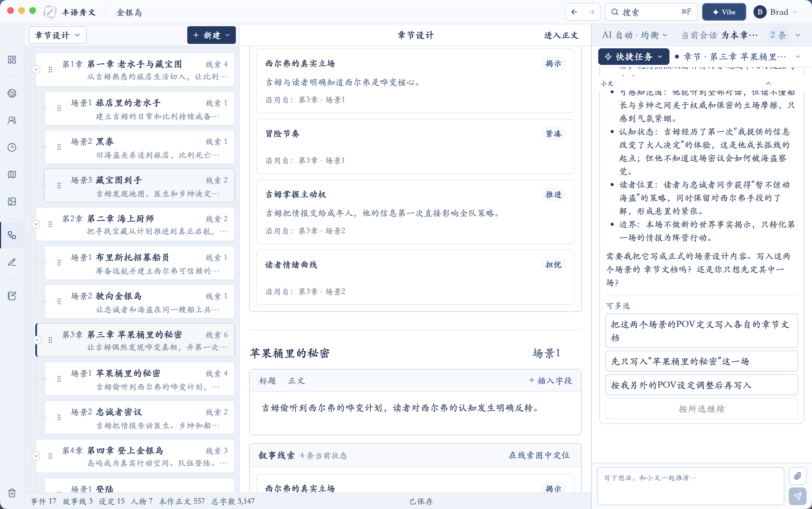The width and height of the screenshot is (812, 509).
Task: Open the globe world-setting sidebar icon
Action: pos(12,93)
